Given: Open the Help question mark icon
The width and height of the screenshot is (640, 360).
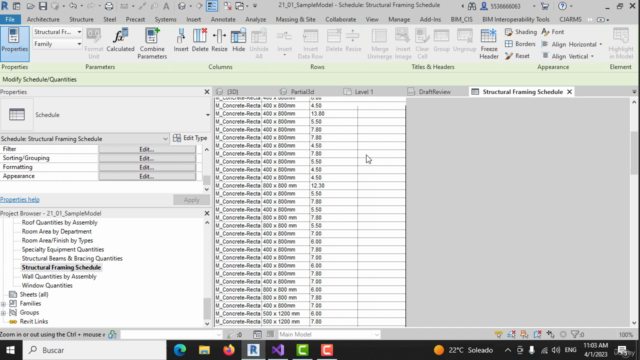Looking at the screenshot, I should (562, 6).
